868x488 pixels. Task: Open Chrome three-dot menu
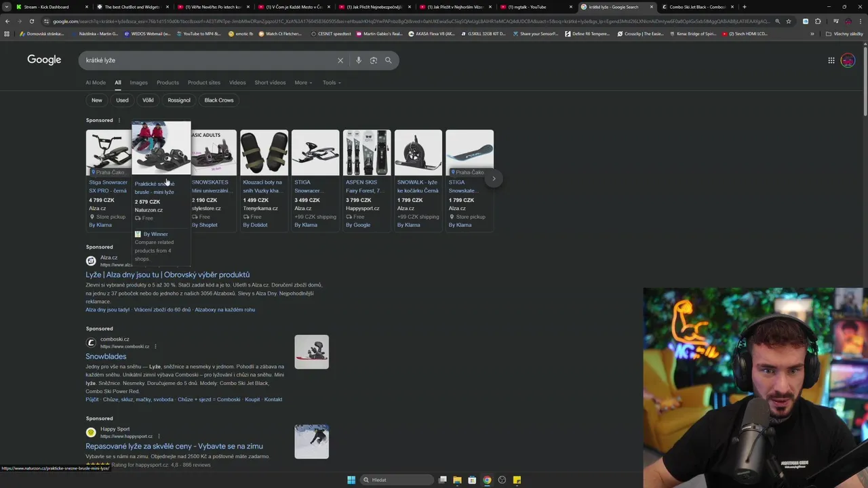click(861, 21)
